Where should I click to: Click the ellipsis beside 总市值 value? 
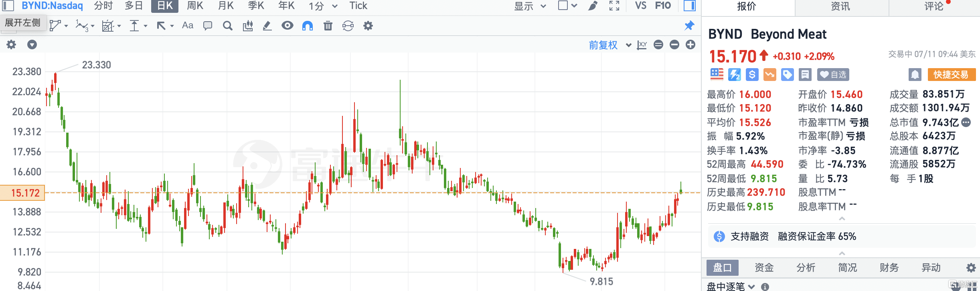(966, 122)
